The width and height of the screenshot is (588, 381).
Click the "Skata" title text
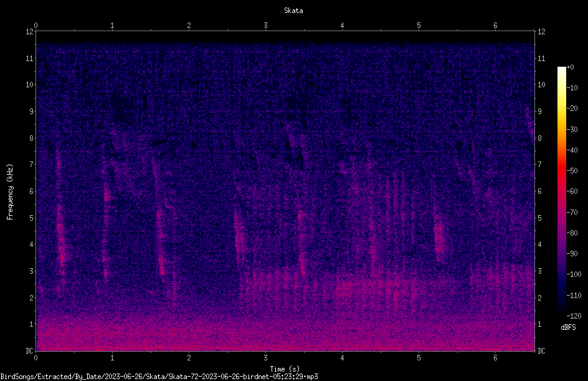tap(293, 11)
